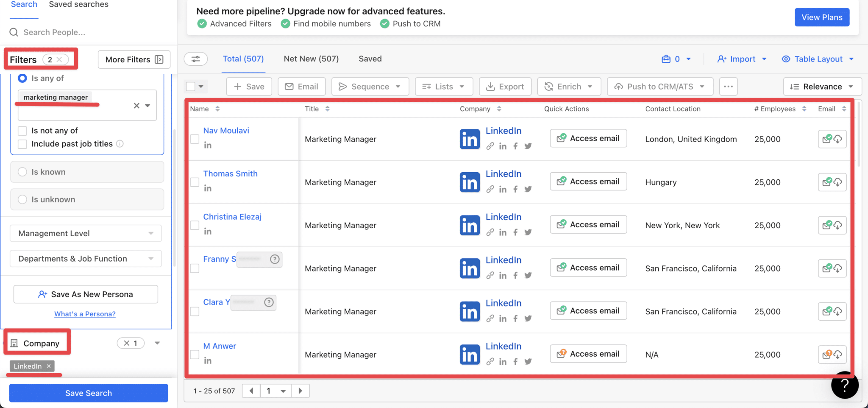Click the help question mark bubble
868x408 pixels.
(x=845, y=385)
